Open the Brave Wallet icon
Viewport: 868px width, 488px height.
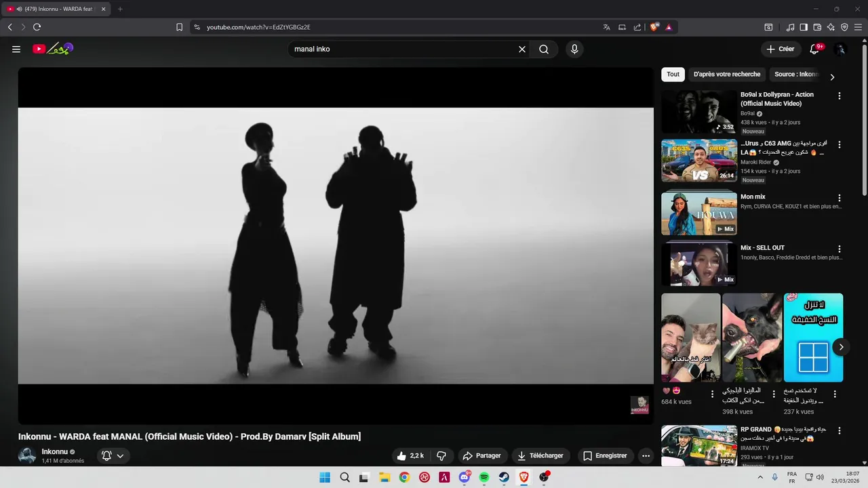(x=817, y=27)
